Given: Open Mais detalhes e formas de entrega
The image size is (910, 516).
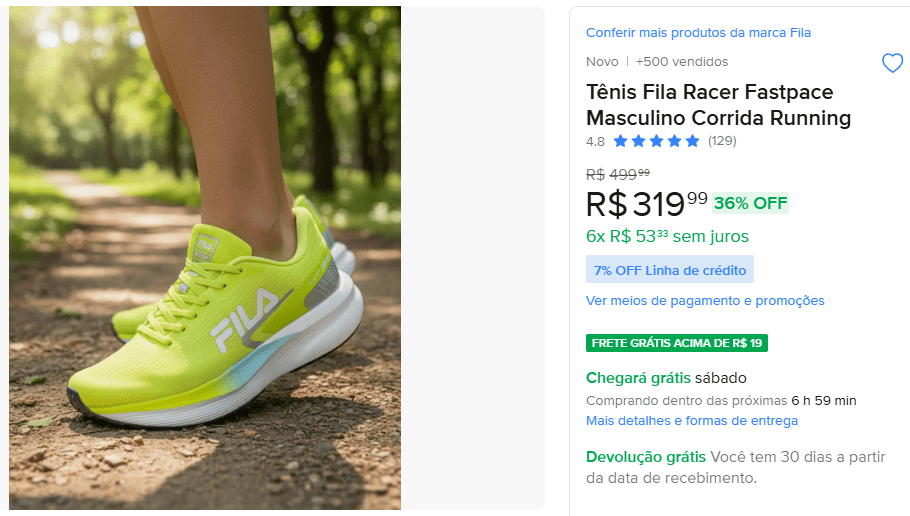Looking at the screenshot, I should pyautogui.click(x=692, y=421).
